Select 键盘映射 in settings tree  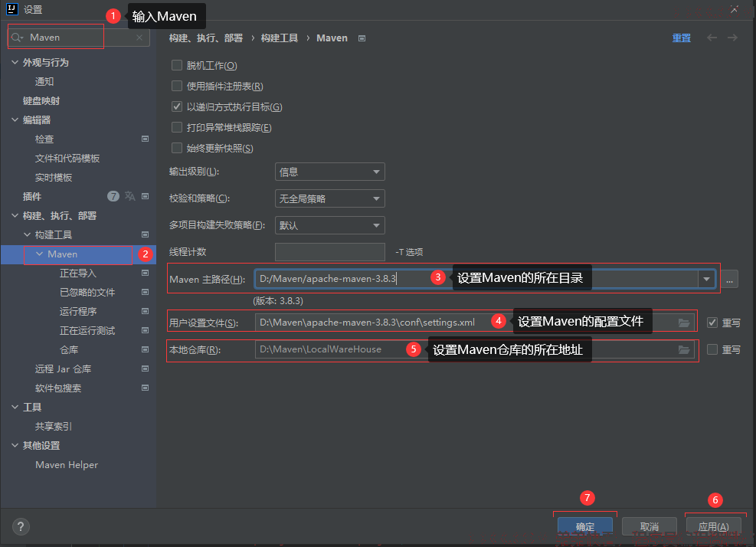[x=41, y=101]
